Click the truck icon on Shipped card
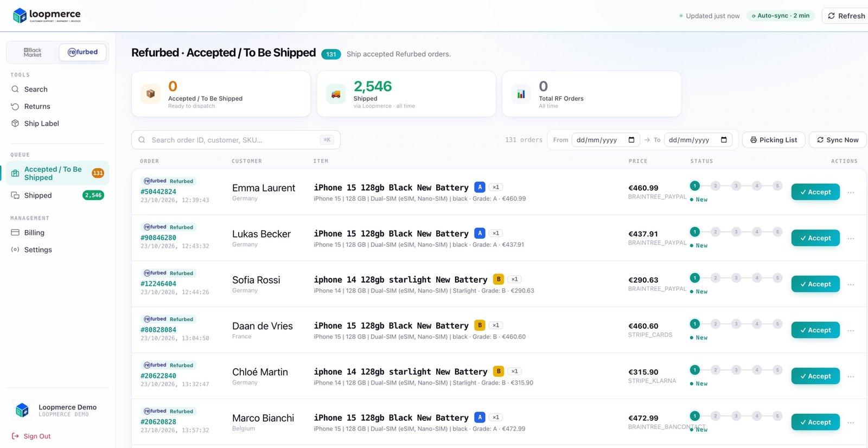The image size is (868, 448). tap(336, 94)
